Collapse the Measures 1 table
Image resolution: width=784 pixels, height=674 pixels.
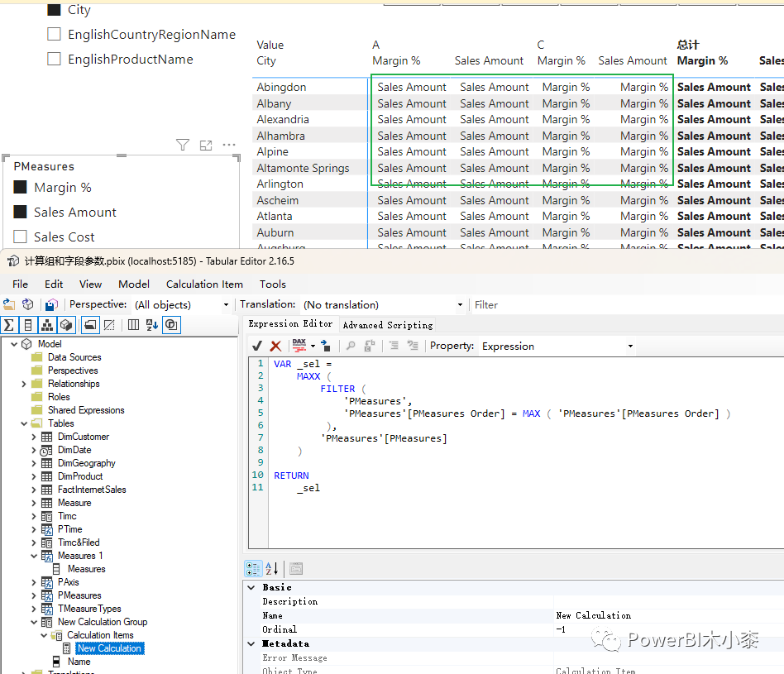click(34, 556)
